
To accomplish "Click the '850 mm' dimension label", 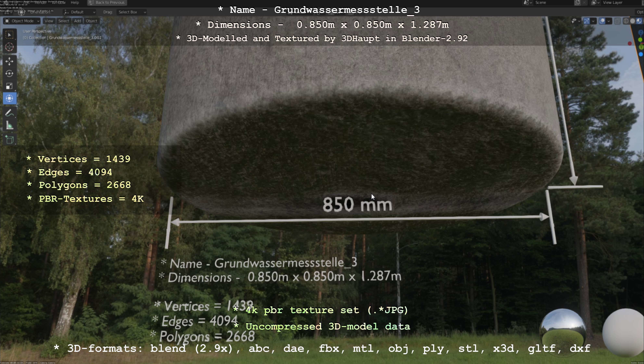I will click(x=357, y=205).
